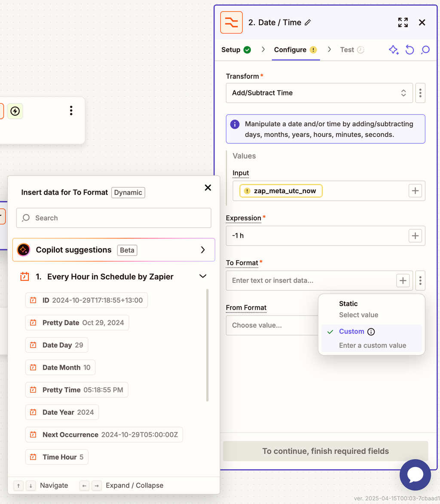Open the chat support bubble

(x=415, y=475)
